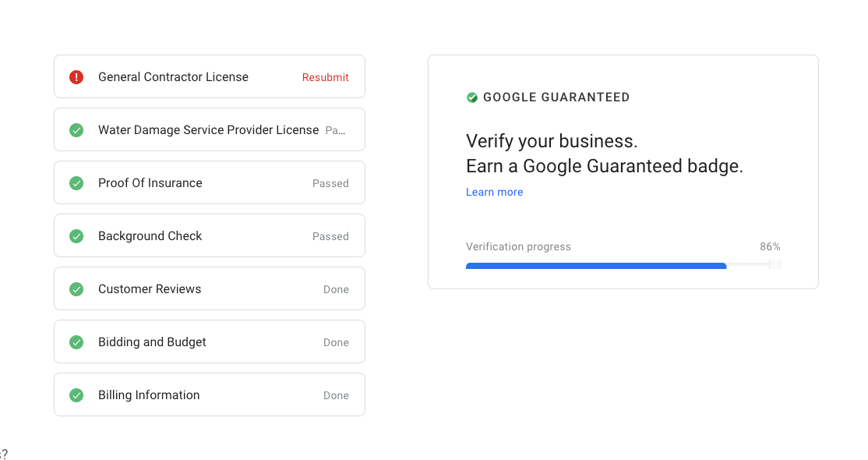The width and height of the screenshot is (868, 460).
Task: Open the Bidding and Budget item
Action: pyautogui.click(x=210, y=341)
